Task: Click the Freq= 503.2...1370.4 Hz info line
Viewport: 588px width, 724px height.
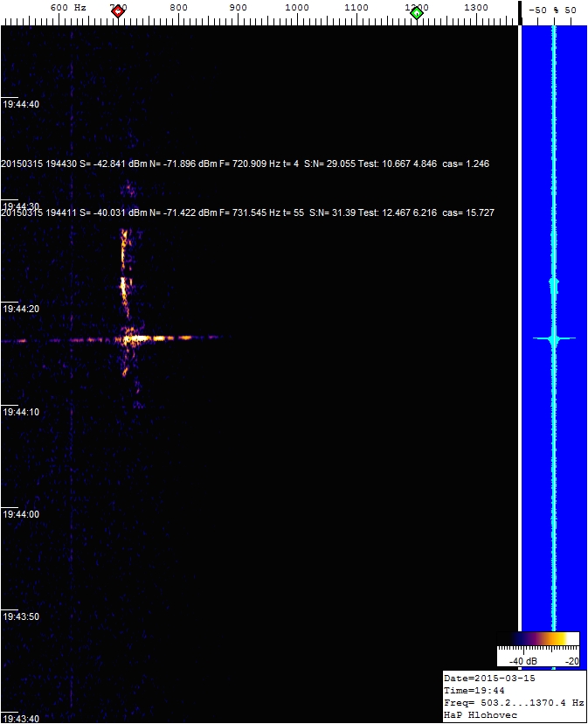Action: coord(514,703)
